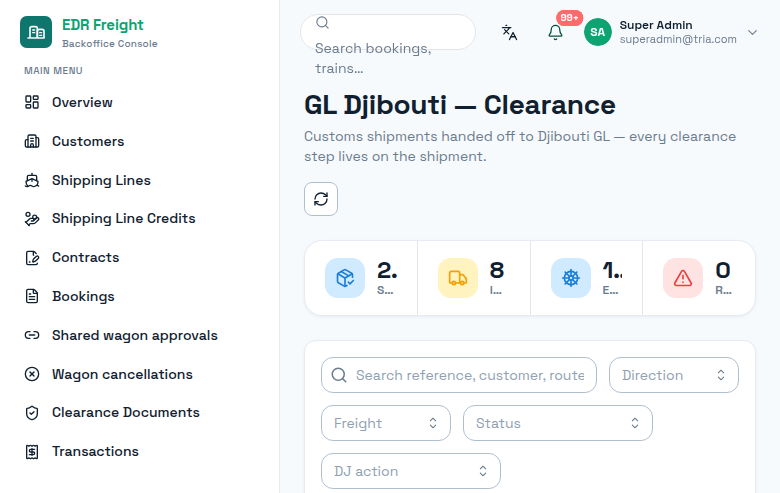Click the Wagon cancellations circle-x icon
The width and height of the screenshot is (780, 493).
coord(32,374)
